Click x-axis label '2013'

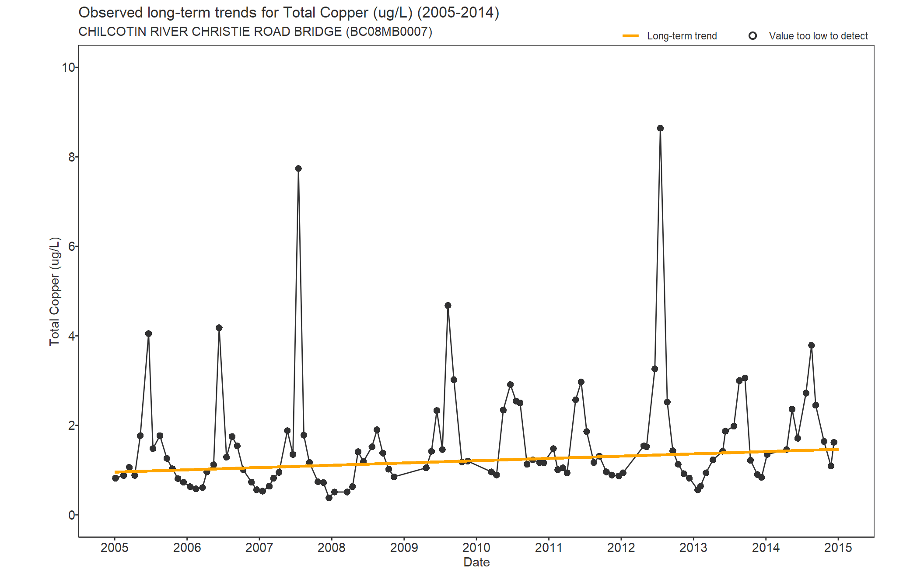693,548
